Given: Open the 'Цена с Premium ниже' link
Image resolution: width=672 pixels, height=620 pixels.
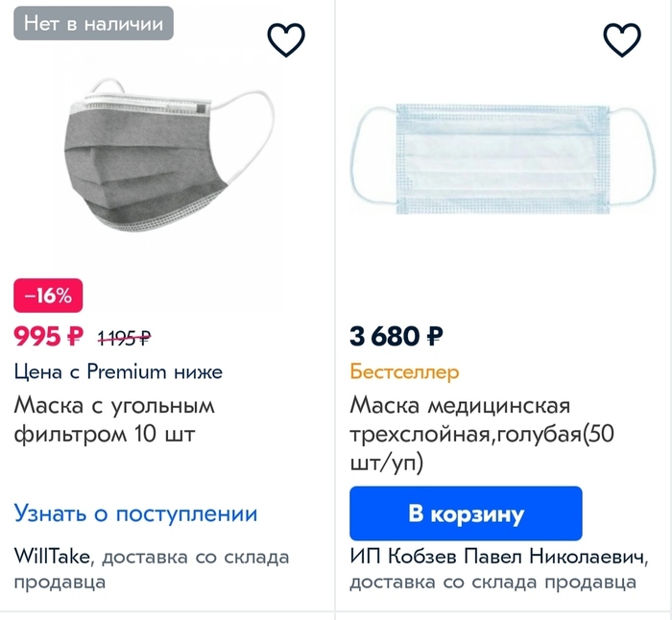Looking at the screenshot, I should click(x=118, y=371).
